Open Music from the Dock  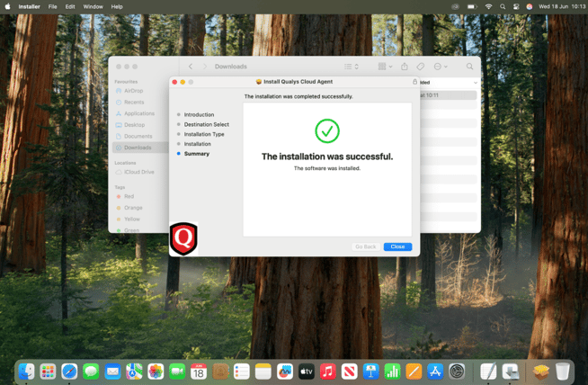point(328,372)
